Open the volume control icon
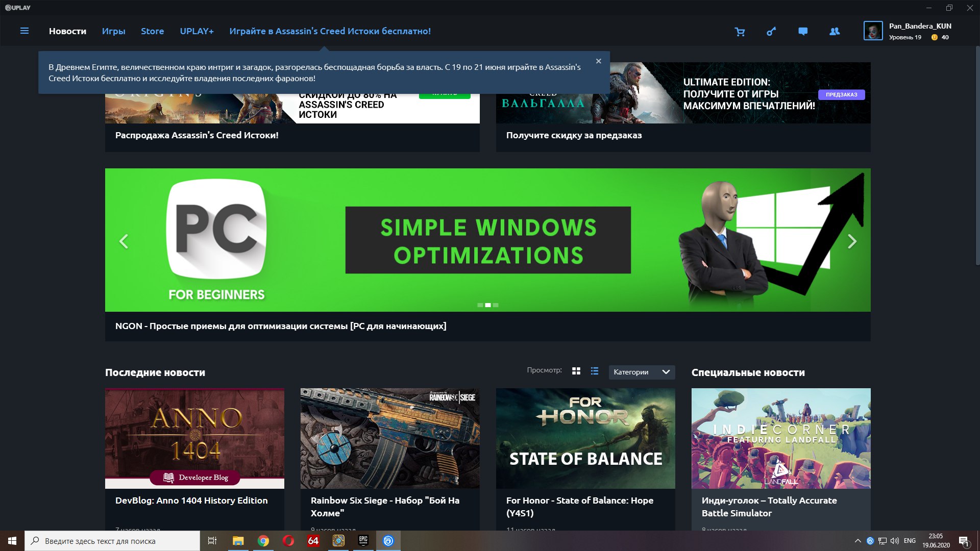Viewport: 980px width, 551px height. click(x=894, y=541)
